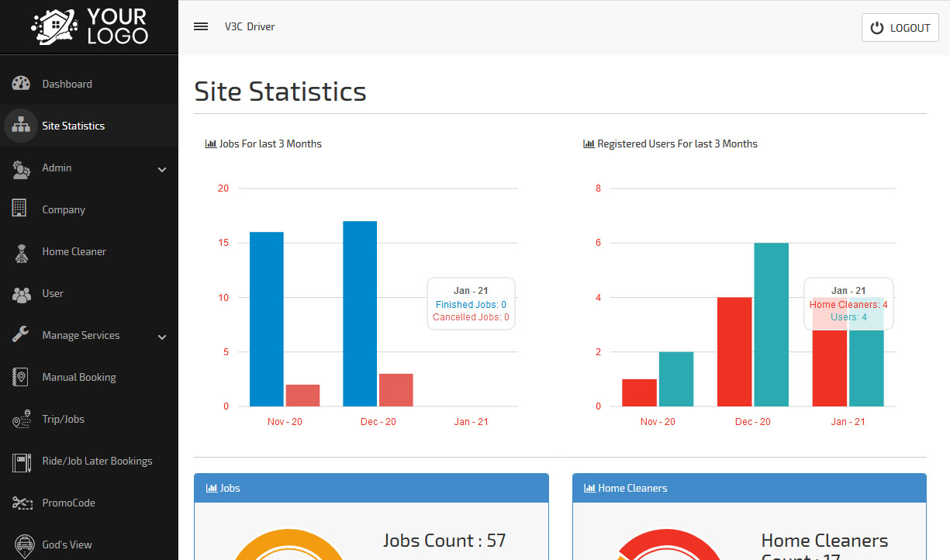Image resolution: width=950 pixels, height=560 pixels.
Task: Click the 'Finished Jobs: 0' tooltip text
Action: pos(471,305)
